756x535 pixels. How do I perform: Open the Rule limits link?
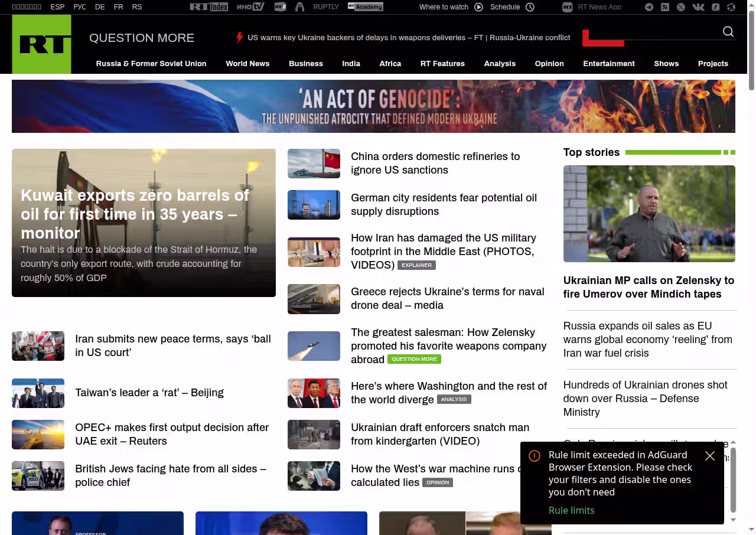[x=571, y=510]
